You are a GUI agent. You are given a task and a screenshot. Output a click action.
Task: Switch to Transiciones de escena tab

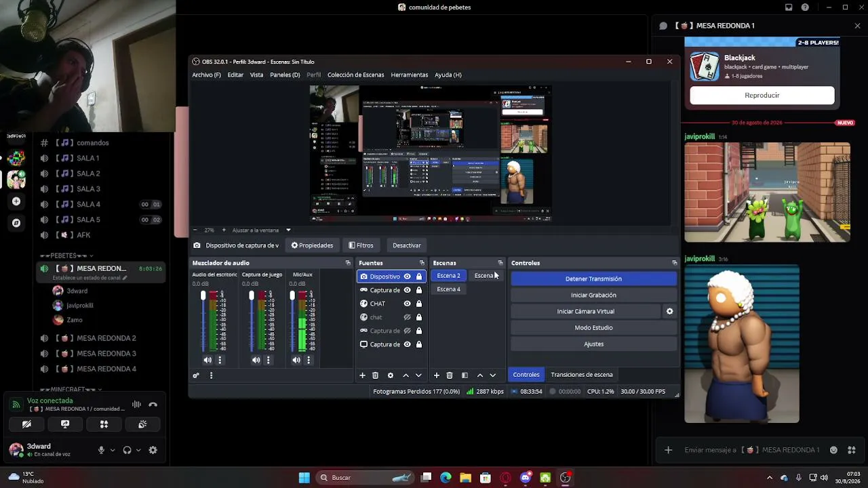click(582, 375)
